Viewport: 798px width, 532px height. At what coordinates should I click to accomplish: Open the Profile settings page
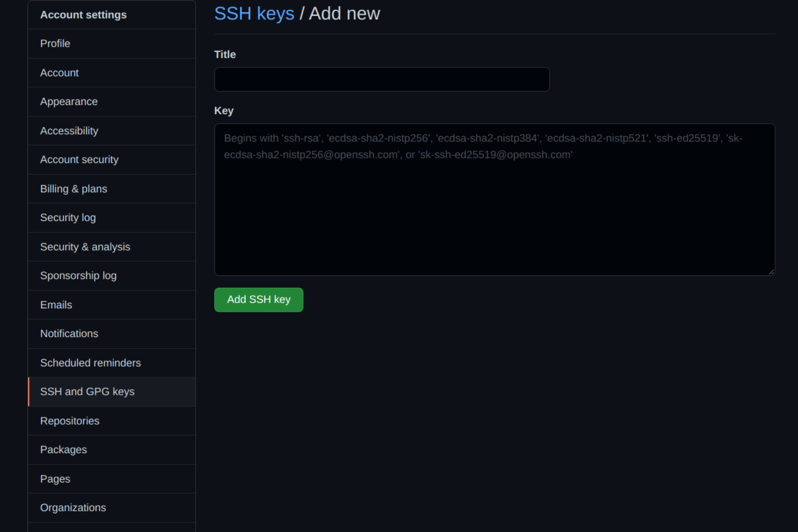click(x=55, y=44)
